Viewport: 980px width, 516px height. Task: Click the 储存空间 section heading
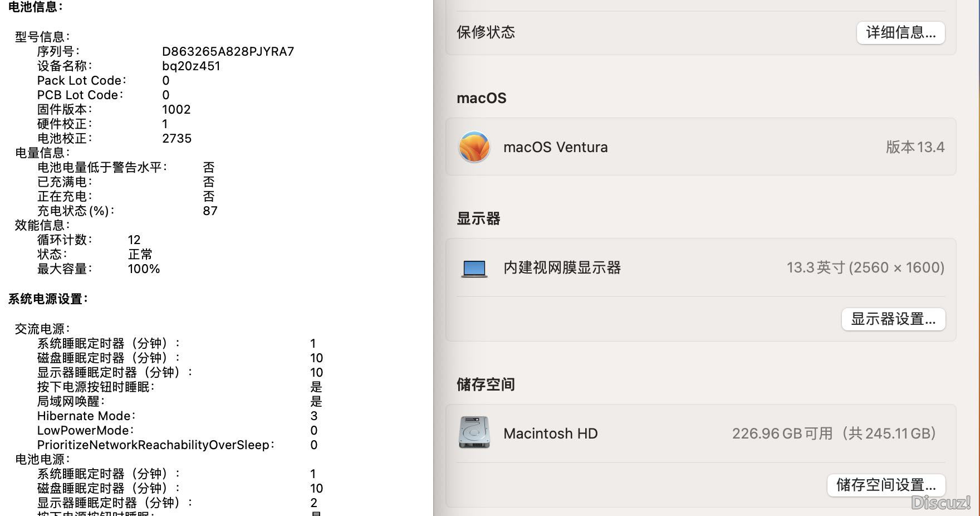coord(486,384)
